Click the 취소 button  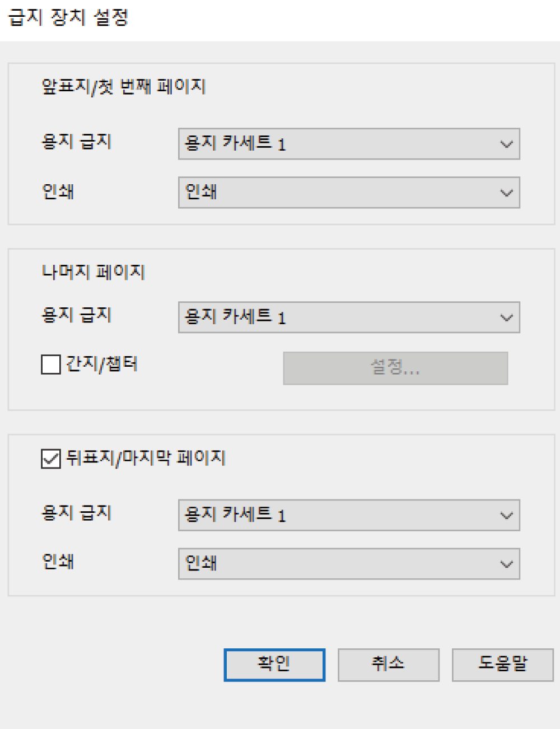[x=388, y=665]
